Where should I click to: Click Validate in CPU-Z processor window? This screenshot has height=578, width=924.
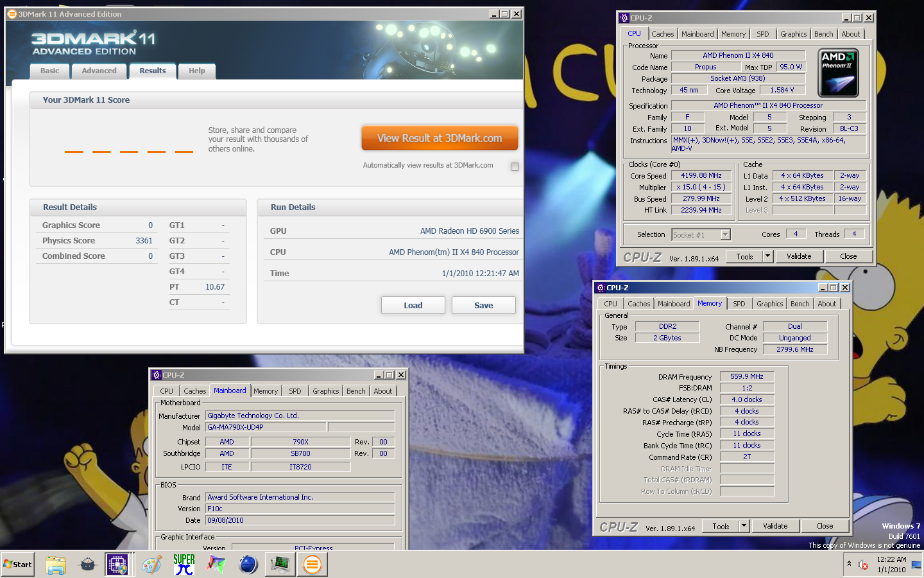click(799, 256)
